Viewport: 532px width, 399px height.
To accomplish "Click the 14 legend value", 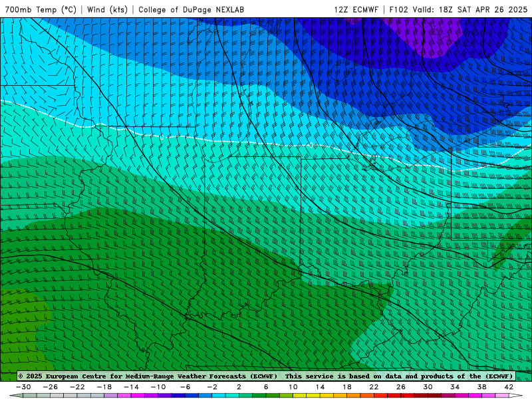I will click(x=320, y=387).
